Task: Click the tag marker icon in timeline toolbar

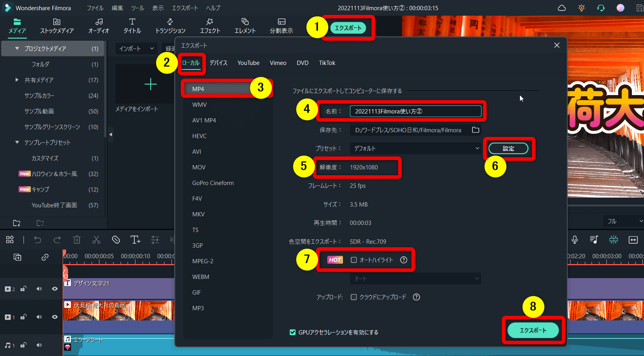Action: click(116, 240)
